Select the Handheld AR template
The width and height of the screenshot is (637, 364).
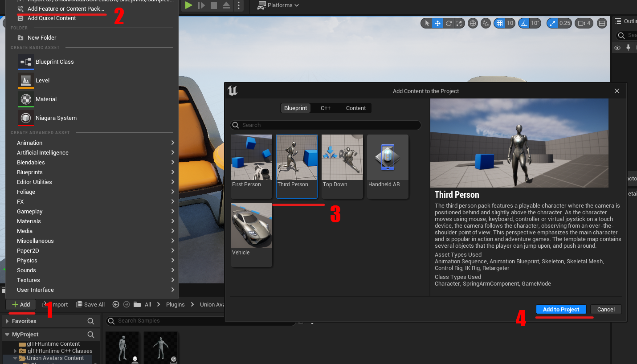click(388, 167)
